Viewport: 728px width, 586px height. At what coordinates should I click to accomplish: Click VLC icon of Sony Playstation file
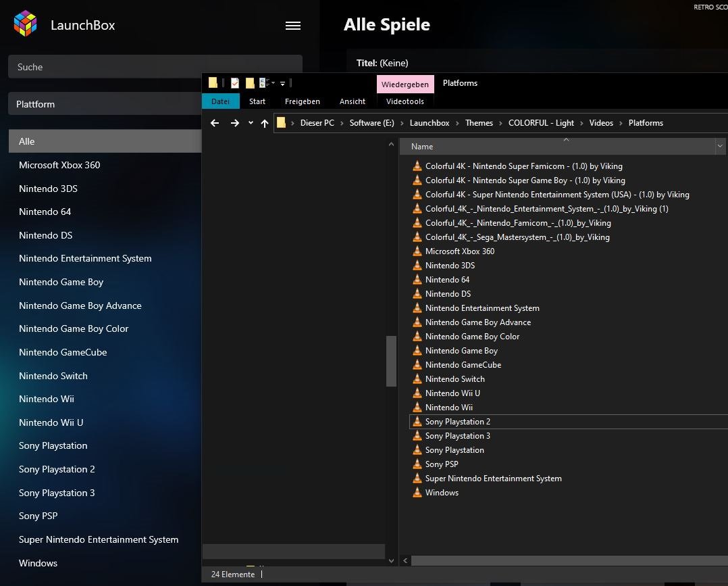click(x=417, y=450)
